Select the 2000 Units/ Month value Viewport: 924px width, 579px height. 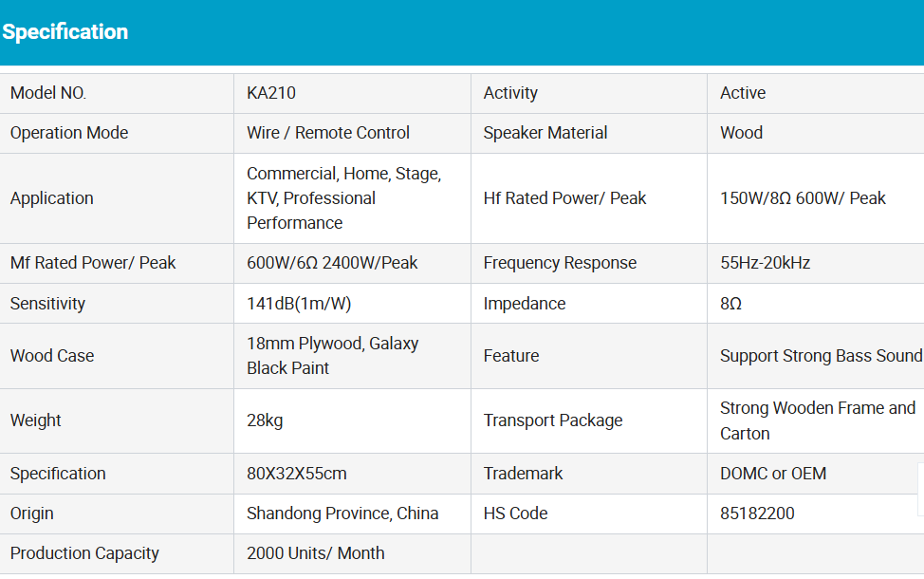(x=316, y=553)
